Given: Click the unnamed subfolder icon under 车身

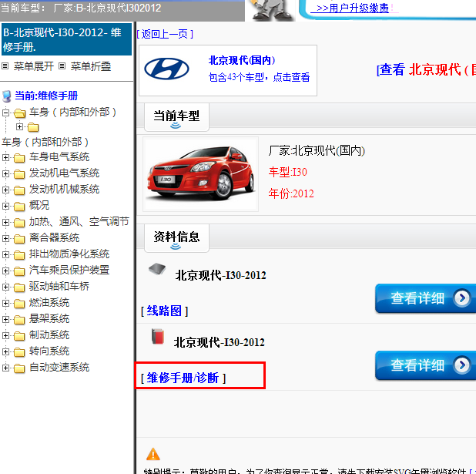Looking at the screenshot, I should tap(33, 127).
